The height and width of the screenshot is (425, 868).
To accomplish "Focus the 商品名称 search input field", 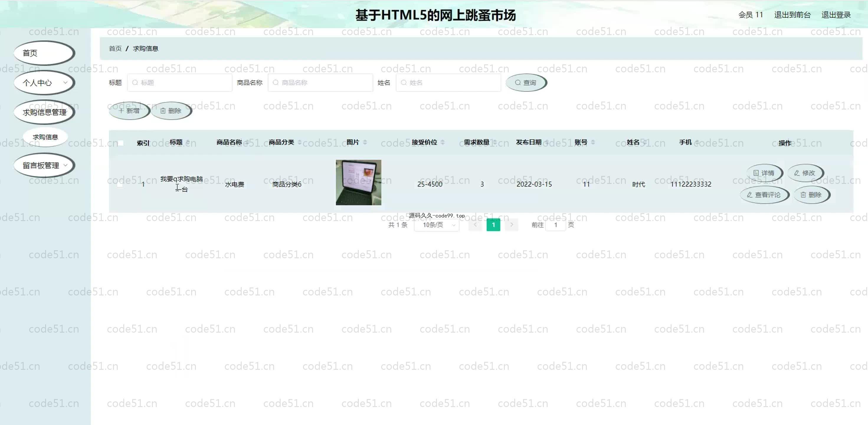I will 320,83.
